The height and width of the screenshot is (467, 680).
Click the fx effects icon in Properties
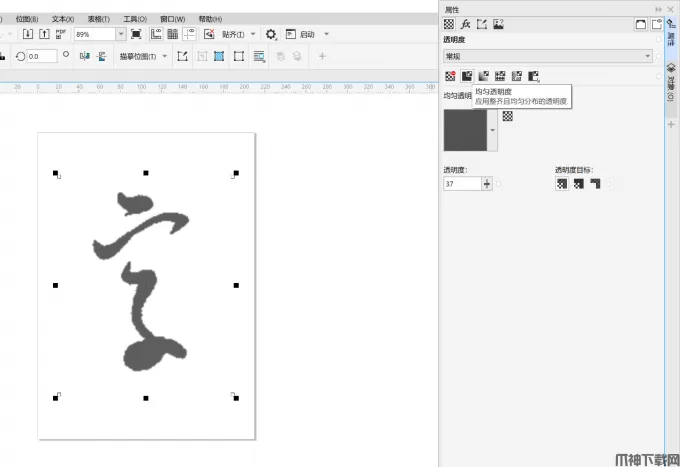click(465, 24)
